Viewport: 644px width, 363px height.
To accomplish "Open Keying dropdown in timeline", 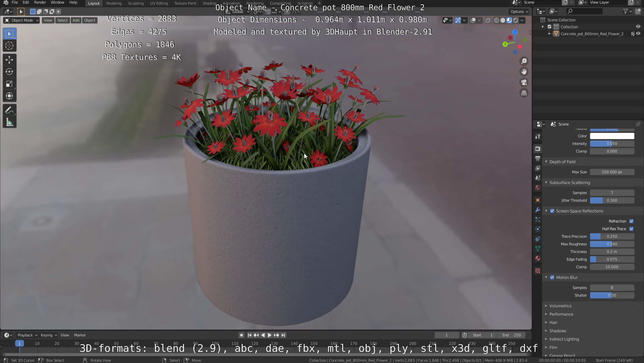I will pos(49,335).
